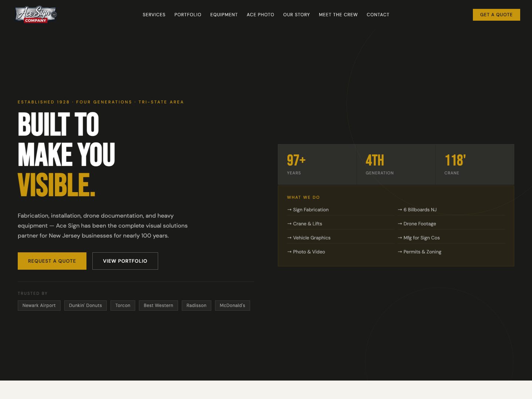Click the Get a Quote header button
Viewport: 532px width, 399px height.
coord(497,15)
